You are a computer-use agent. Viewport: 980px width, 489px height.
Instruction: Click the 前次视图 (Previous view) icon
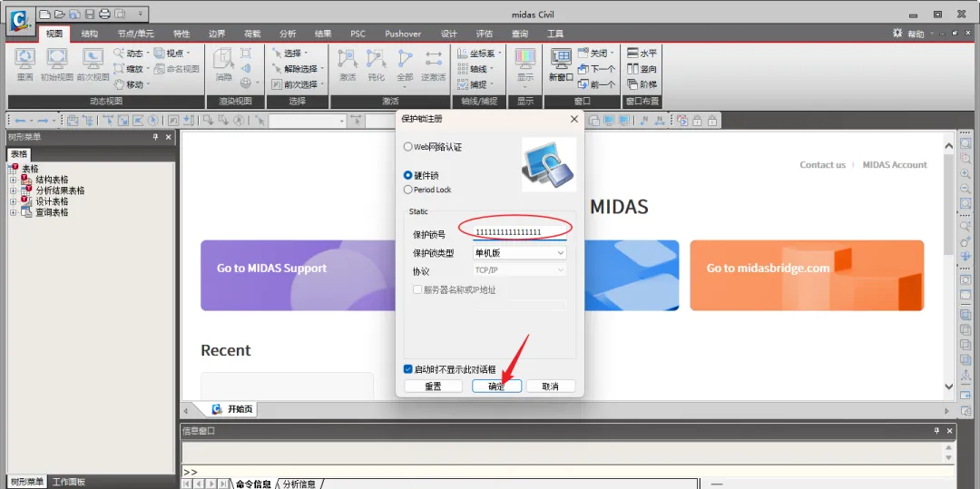click(93, 58)
